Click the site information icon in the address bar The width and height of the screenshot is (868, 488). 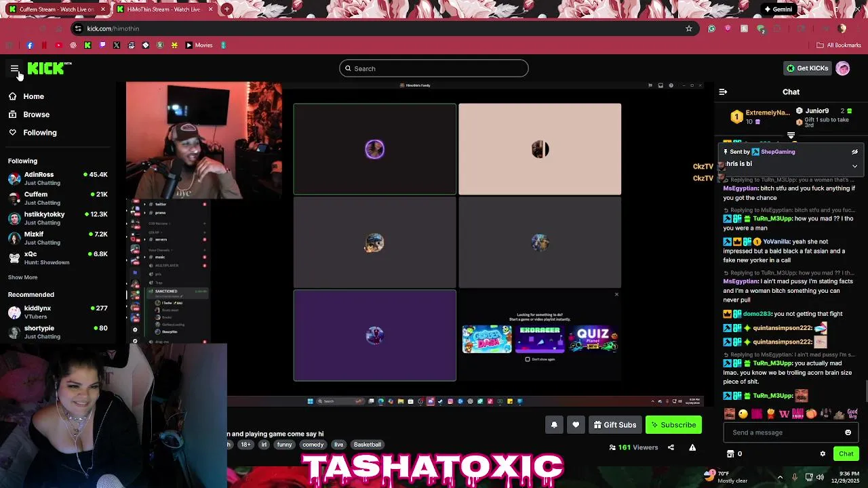click(78, 28)
